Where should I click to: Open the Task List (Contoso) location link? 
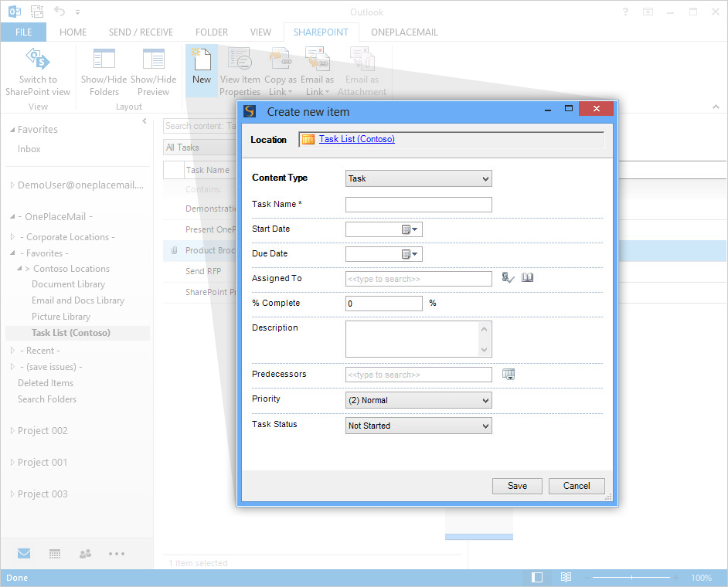(356, 139)
